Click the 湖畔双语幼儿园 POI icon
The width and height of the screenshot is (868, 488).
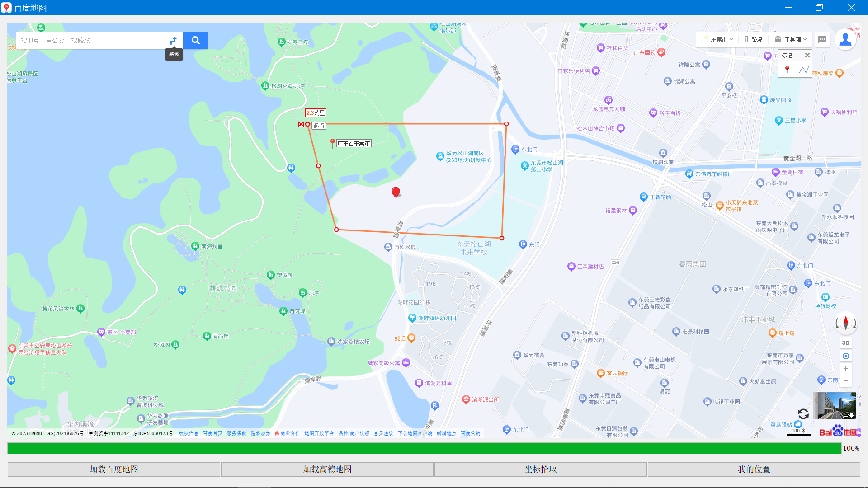[412, 318]
